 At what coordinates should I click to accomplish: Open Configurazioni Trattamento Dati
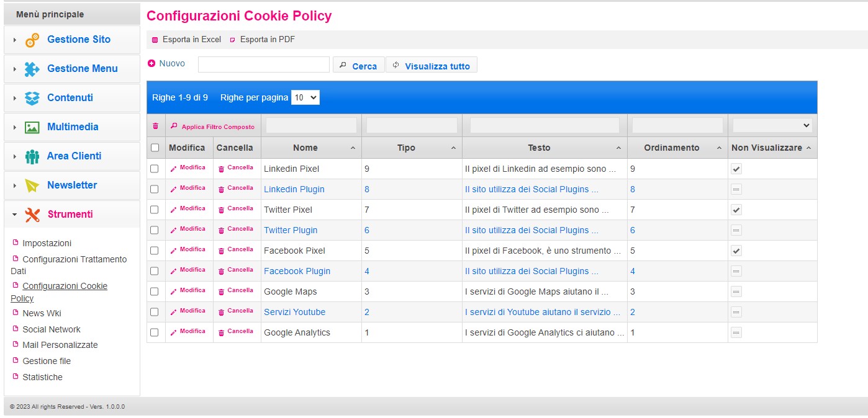click(x=68, y=265)
